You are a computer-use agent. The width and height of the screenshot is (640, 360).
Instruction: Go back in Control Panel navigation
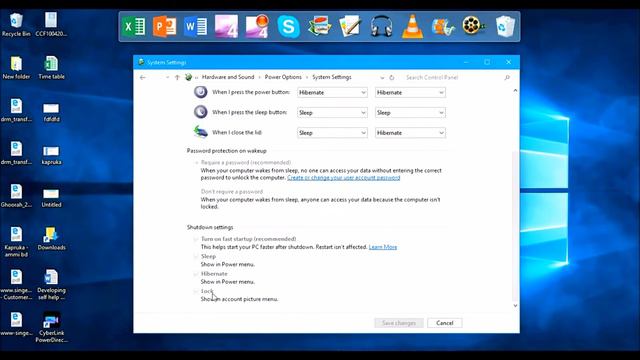point(142,77)
